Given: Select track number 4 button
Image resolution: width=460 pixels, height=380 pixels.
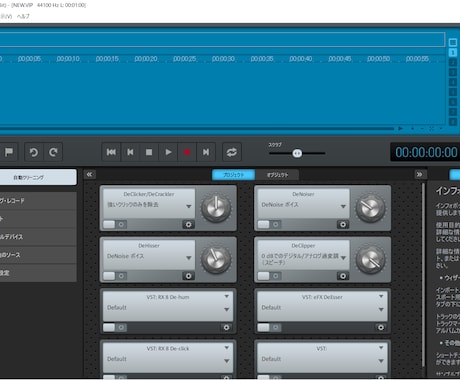Looking at the screenshot, I should [453, 82].
